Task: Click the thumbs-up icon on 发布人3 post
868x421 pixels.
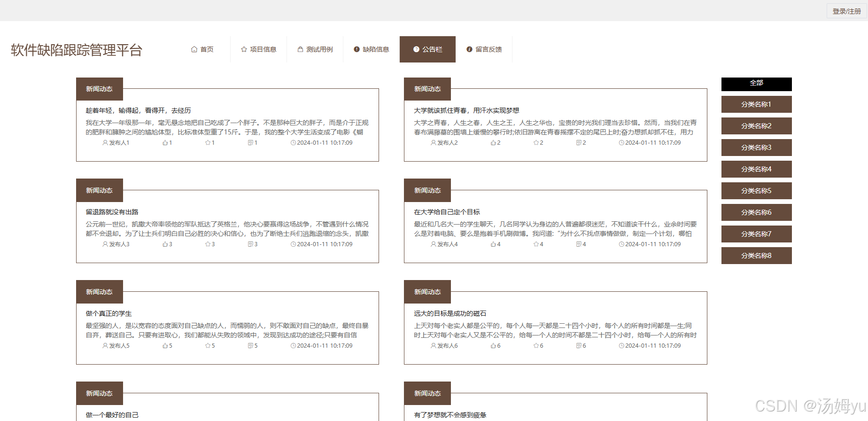Action: click(165, 244)
